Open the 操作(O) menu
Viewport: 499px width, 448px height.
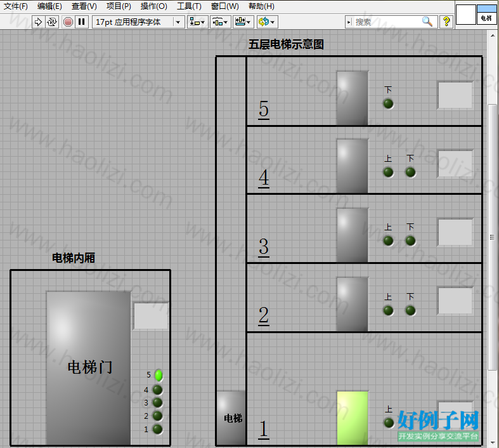153,6
